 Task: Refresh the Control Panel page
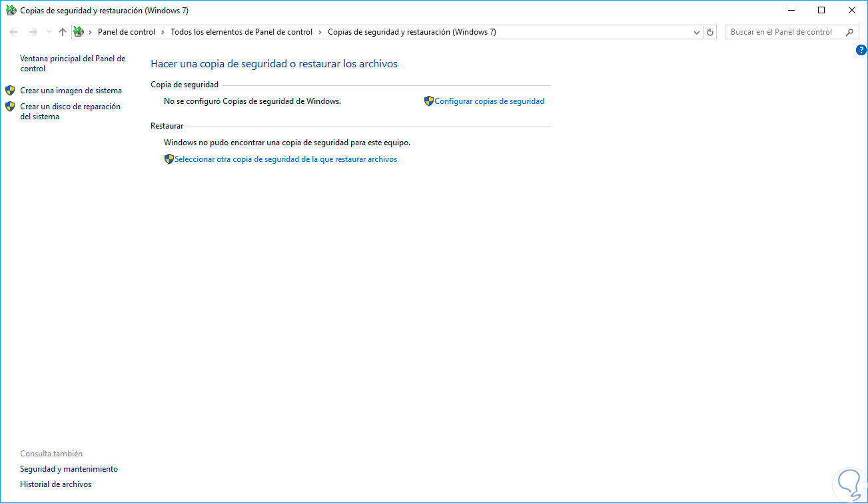click(710, 32)
